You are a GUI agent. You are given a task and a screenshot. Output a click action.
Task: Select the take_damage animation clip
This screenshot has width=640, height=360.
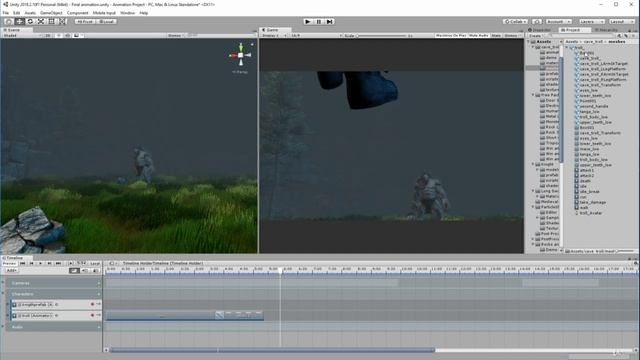[x=593, y=202]
